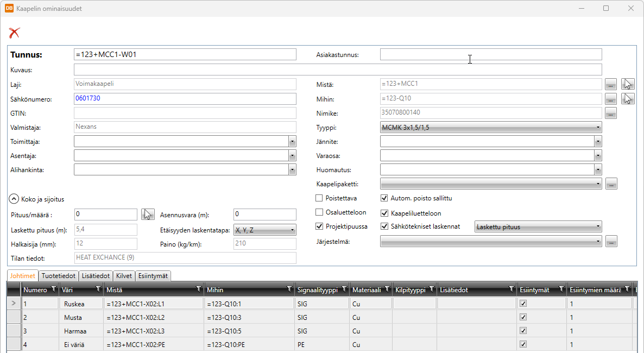Click into the Kuvaus text field
Screen dimensions: 644x353
(x=337, y=70)
